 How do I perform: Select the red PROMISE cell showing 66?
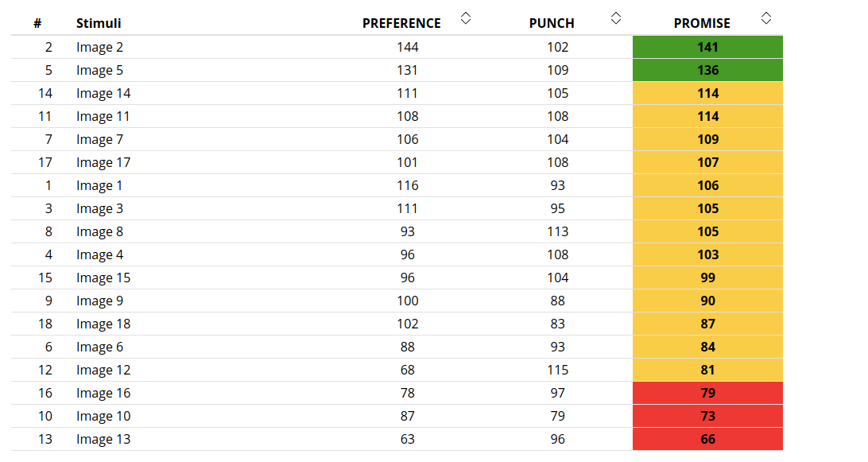tap(707, 439)
